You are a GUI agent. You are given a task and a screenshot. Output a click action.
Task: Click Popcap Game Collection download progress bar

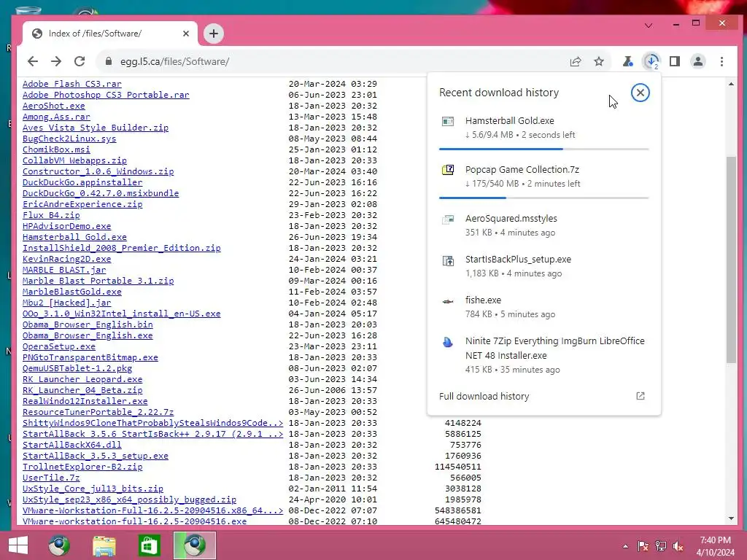[543, 198]
